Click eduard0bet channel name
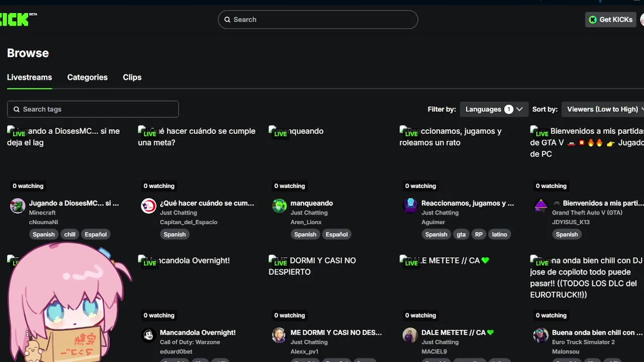 coord(176,351)
